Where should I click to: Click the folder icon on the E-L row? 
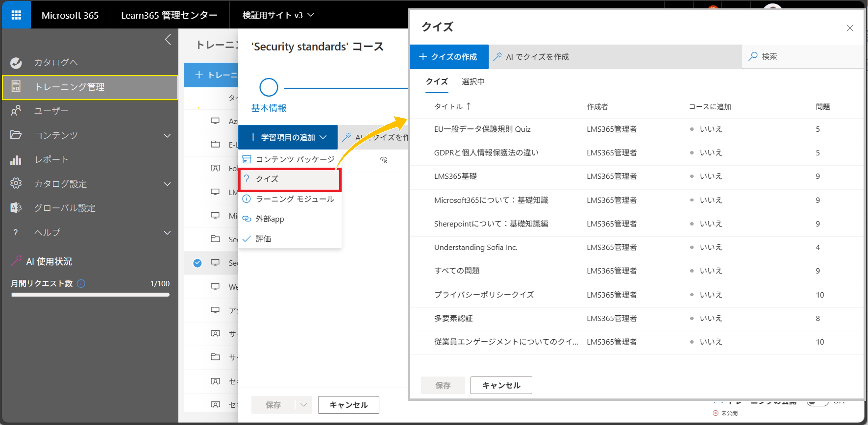click(215, 144)
